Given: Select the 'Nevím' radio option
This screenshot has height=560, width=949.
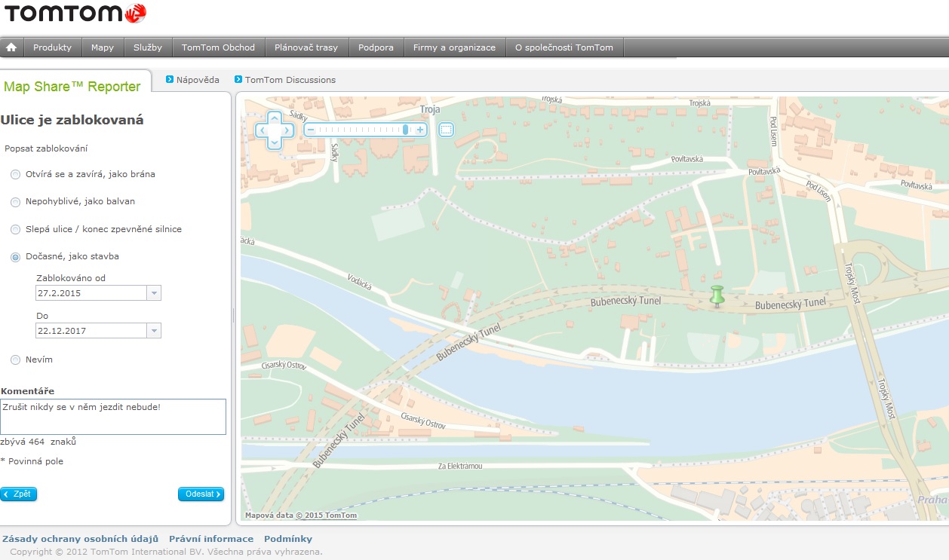Looking at the screenshot, I should click(x=16, y=360).
